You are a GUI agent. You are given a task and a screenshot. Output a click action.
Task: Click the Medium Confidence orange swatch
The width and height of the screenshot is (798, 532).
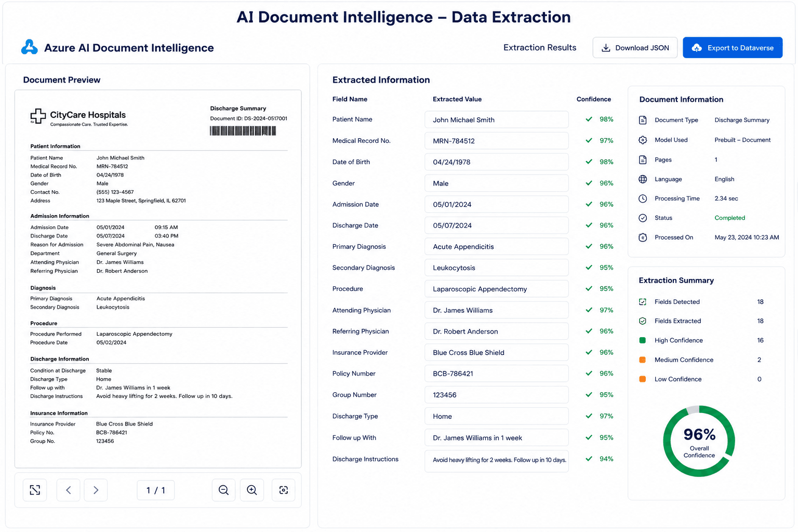pos(643,360)
